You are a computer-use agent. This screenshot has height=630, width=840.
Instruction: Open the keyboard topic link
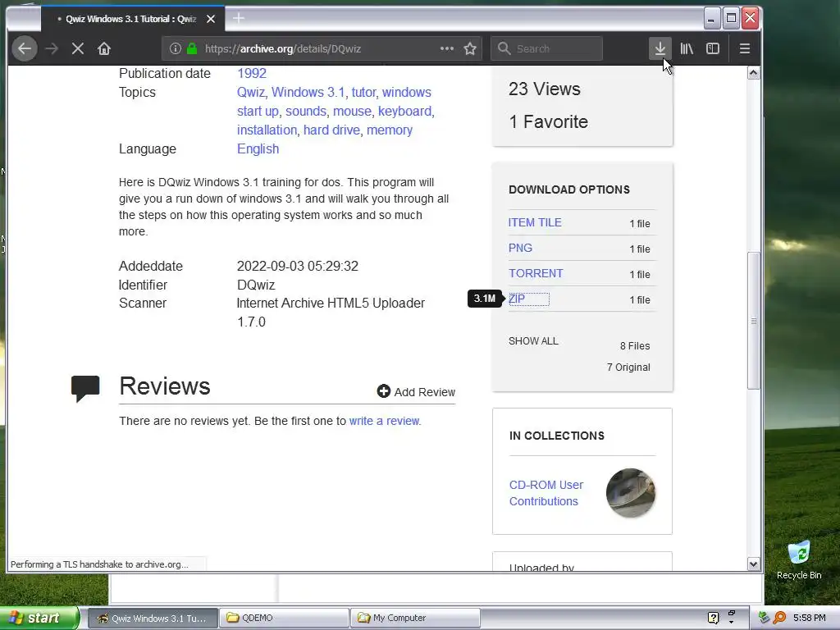404,111
